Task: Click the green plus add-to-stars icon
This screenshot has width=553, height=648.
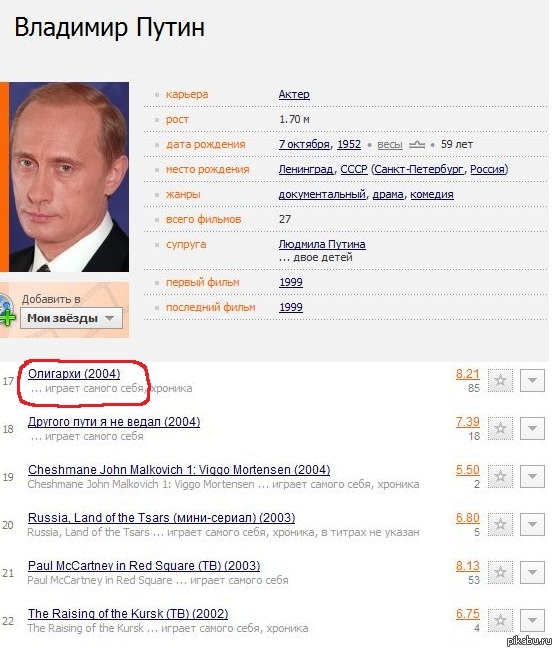Action: coord(7,317)
